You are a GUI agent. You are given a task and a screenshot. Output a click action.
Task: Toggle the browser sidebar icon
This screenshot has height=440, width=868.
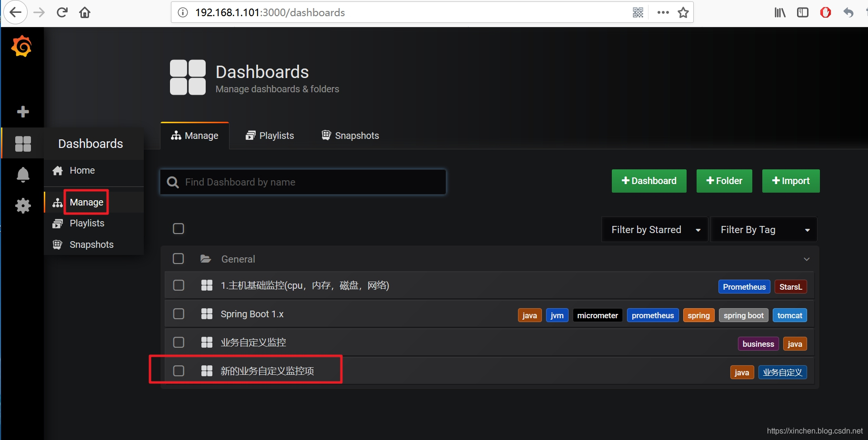click(803, 12)
